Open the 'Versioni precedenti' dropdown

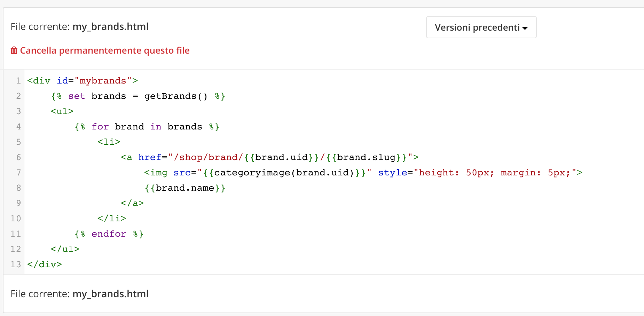pos(481,27)
